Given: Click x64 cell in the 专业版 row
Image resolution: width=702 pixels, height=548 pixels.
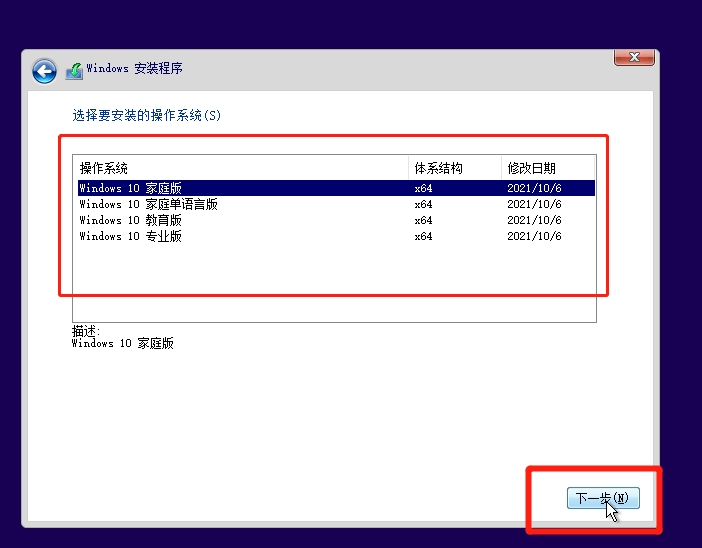Looking at the screenshot, I should click(424, 236).
